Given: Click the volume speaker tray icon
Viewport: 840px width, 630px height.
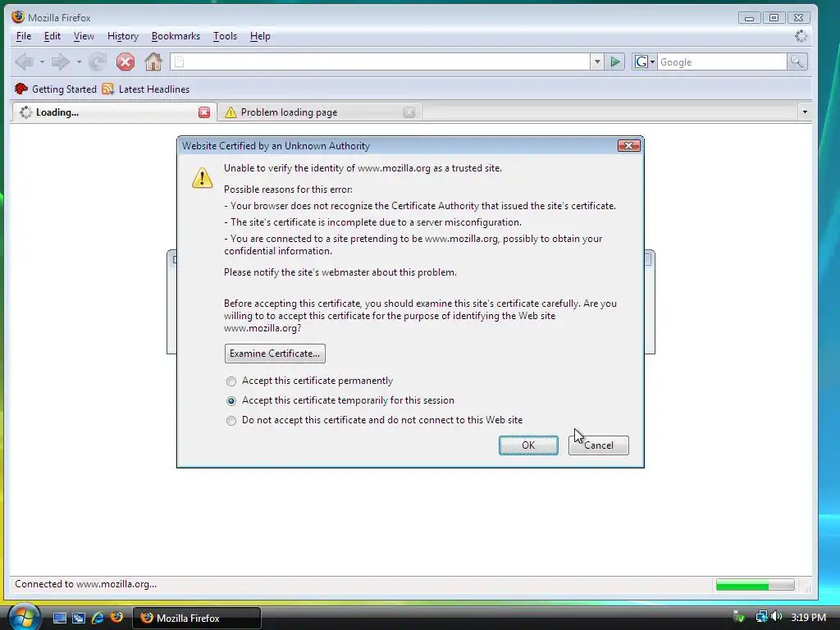Looking at the screenshot, I should 776,617.
